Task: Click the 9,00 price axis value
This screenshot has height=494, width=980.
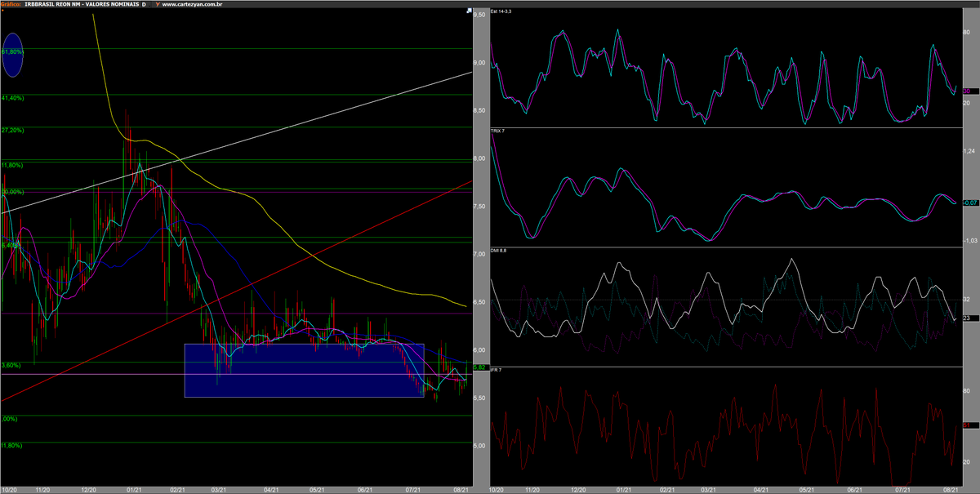Action: click(x=480, y=62)
